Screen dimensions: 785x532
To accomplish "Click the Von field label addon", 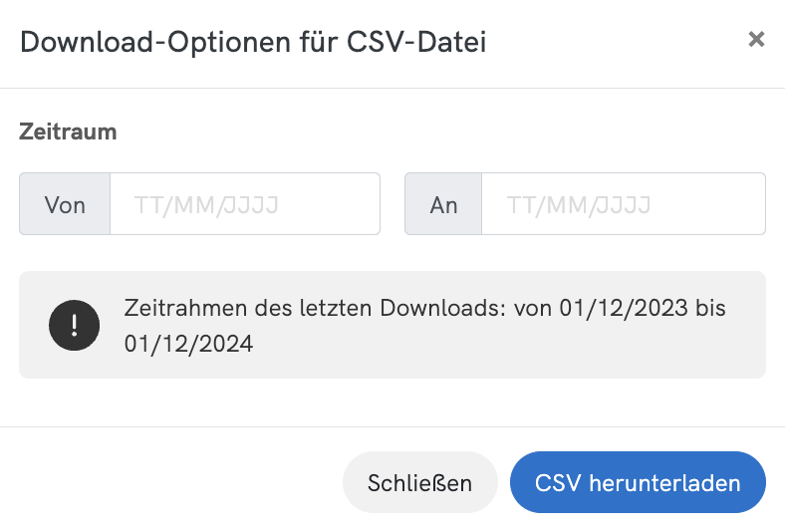I will pyautogui.click(x=65, y=204).
